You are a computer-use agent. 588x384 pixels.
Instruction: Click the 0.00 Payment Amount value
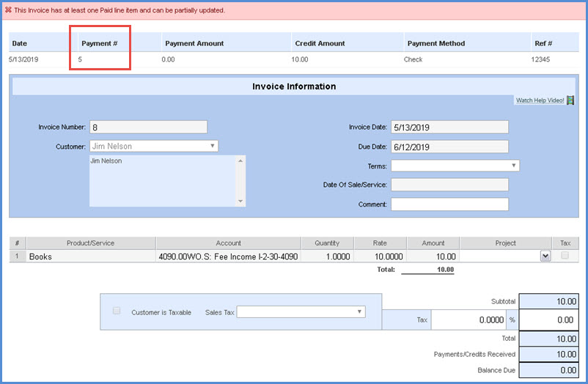(x=168, y=59)
